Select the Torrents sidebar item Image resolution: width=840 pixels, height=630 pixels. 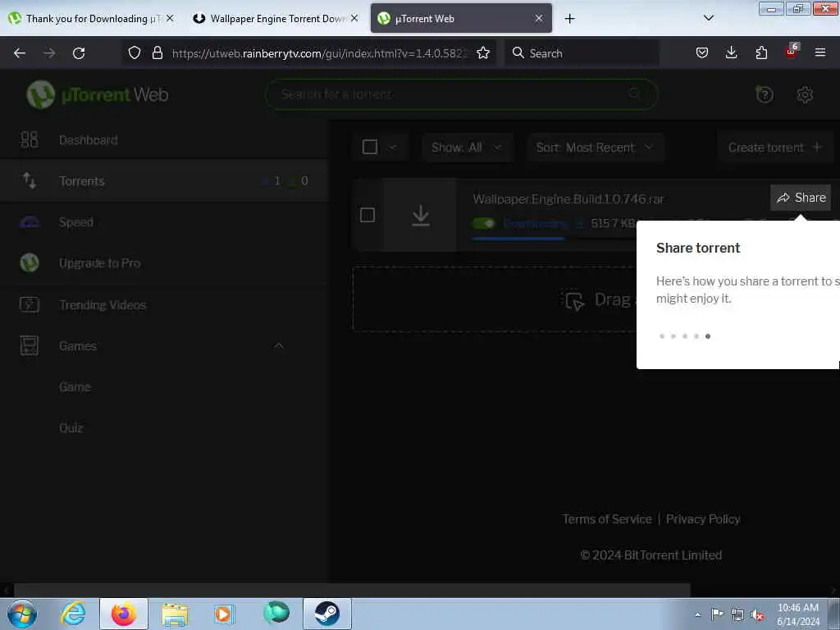163,181
